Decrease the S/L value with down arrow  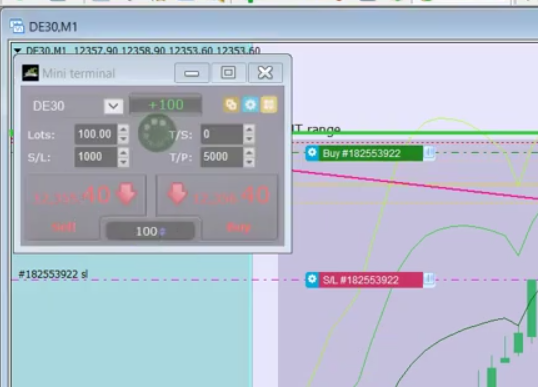tap(124, 162)
